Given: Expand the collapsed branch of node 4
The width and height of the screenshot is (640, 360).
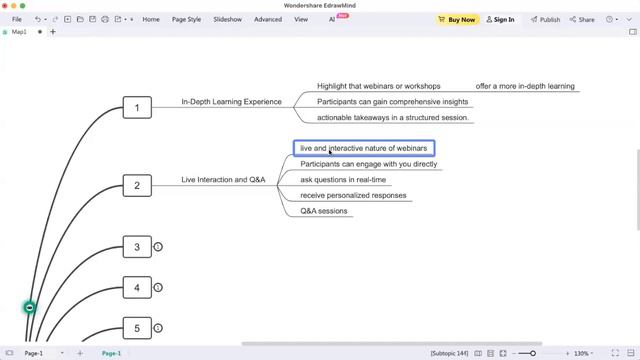Looking at the screenshot, I should pyautogui.click(x=158, y=287).
